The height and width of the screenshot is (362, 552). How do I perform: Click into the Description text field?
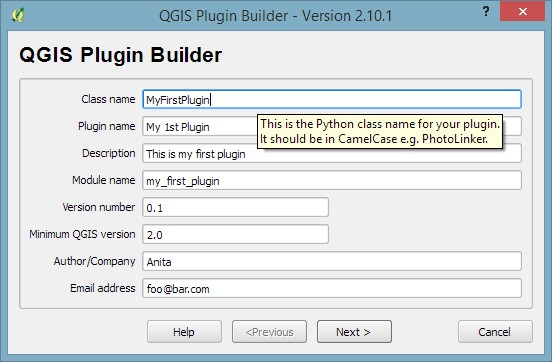click(332, 154)
